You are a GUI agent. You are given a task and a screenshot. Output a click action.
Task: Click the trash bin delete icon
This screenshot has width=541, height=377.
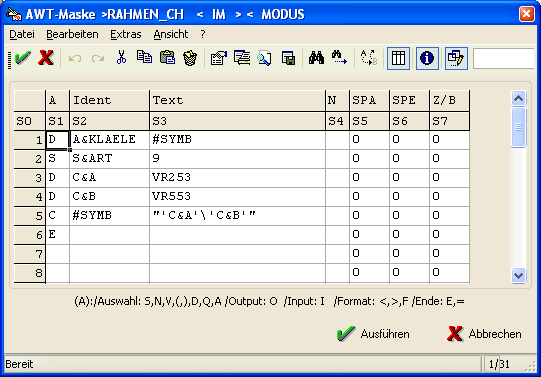click(190, 58)
